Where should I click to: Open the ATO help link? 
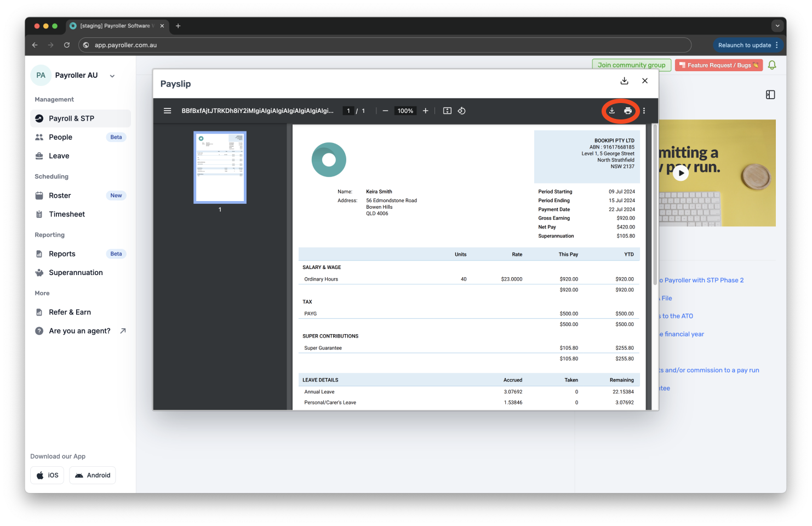pos(676,316)
